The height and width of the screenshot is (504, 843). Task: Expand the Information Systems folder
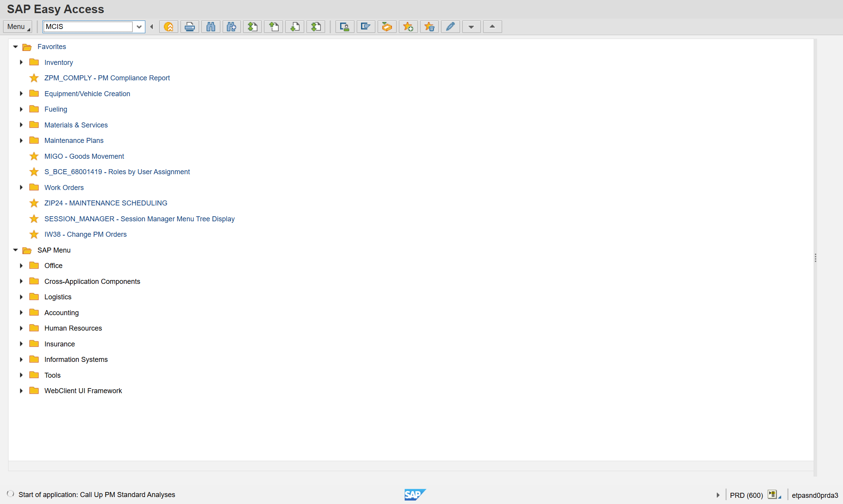21,360
